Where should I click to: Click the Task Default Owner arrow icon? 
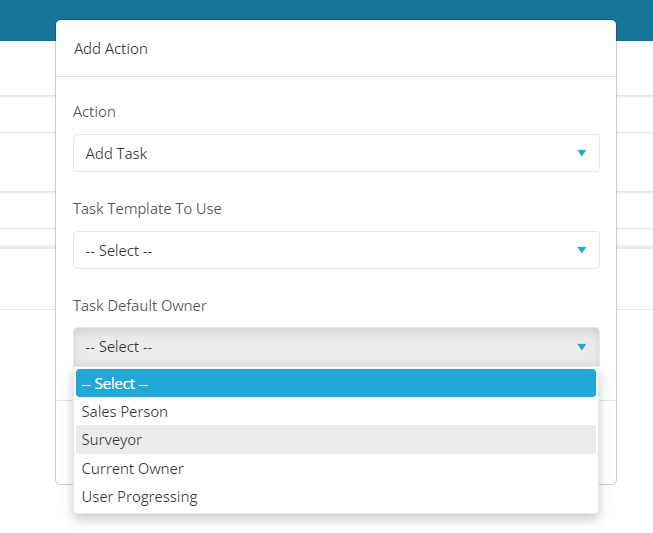point(582,347)
